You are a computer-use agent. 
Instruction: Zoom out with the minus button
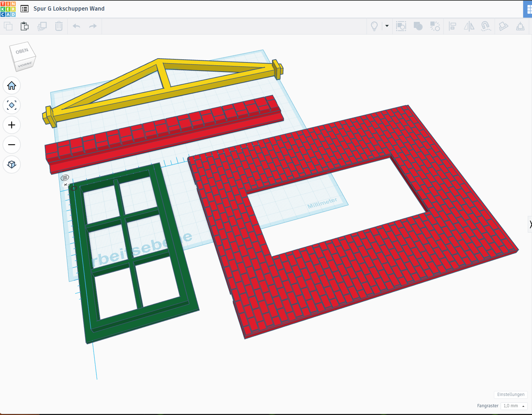[12, 145]
